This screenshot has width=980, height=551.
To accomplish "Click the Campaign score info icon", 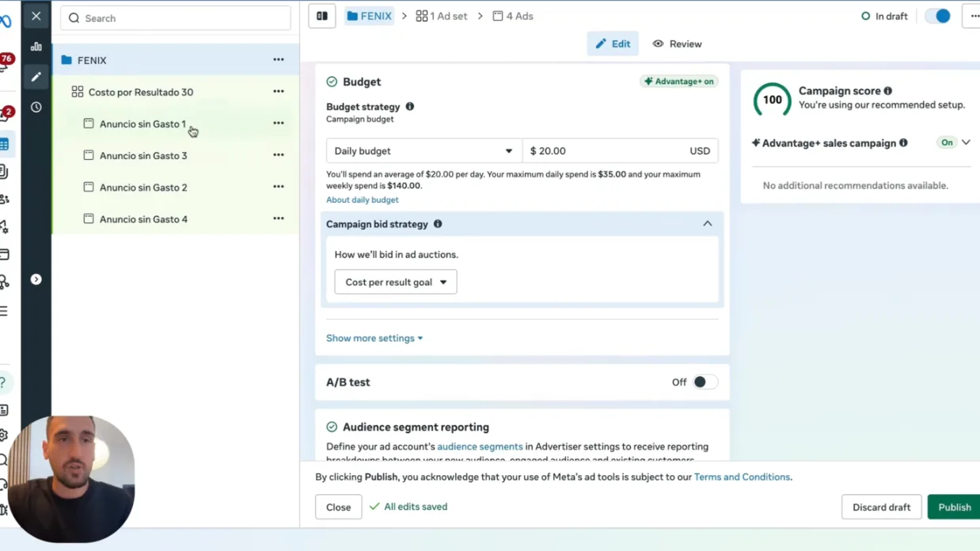I will pyautogui.click(x=888, y=91).
